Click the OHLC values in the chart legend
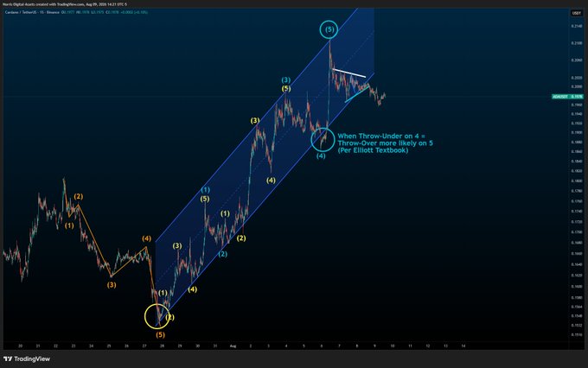 click(105, 12)
